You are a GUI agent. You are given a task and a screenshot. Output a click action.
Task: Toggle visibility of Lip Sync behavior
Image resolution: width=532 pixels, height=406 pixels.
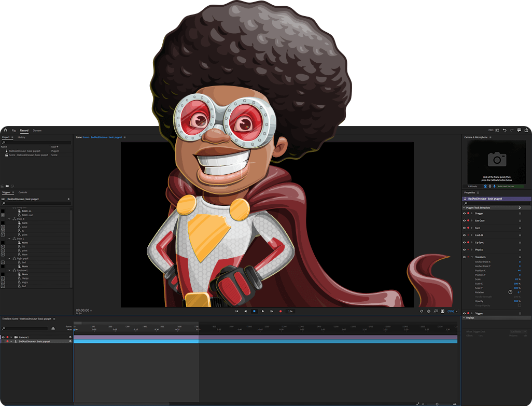[x=464, y=242]
